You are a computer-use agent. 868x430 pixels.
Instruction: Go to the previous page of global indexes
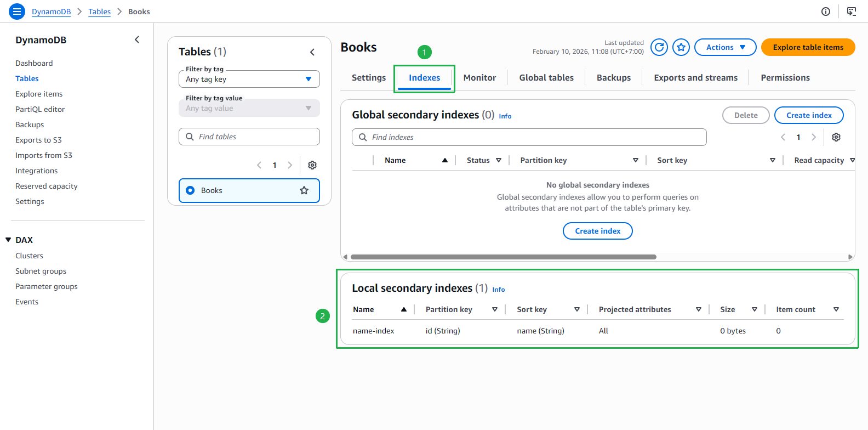click(x=783, y=137)
